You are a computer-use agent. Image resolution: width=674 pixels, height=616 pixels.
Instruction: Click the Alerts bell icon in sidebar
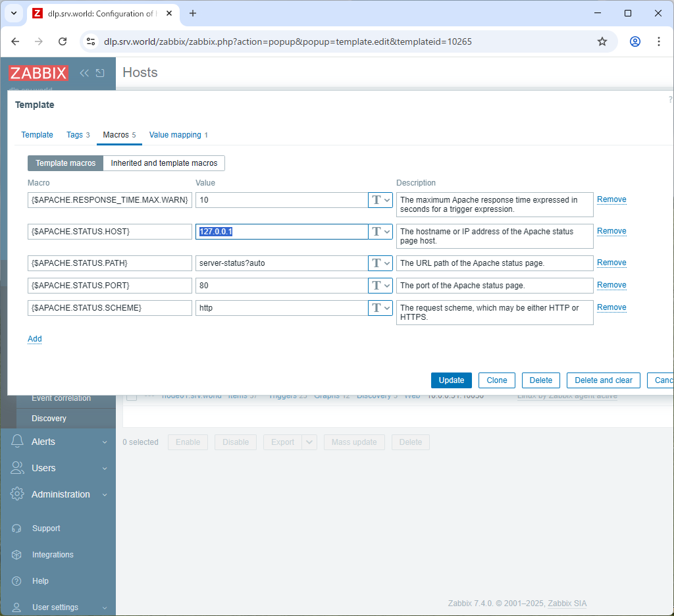(x=18, y=442)
